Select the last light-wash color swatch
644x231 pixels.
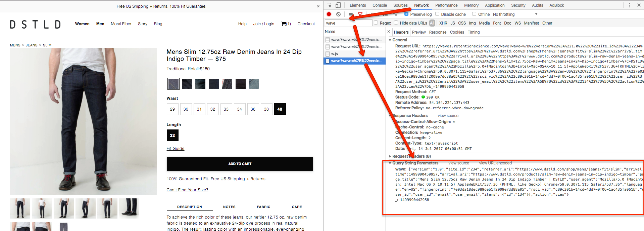(254, 84)
